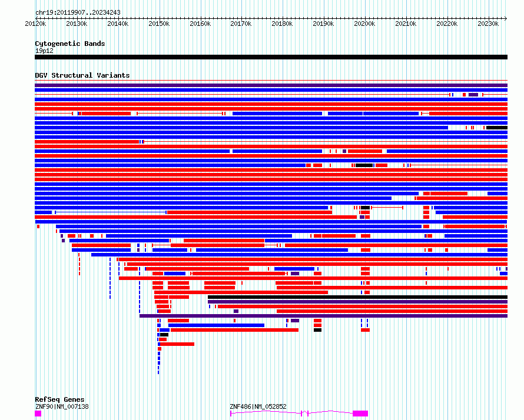Click the small purple variant block near 20227k
Viewport: 524px width, 420px height.
point(473,95)
